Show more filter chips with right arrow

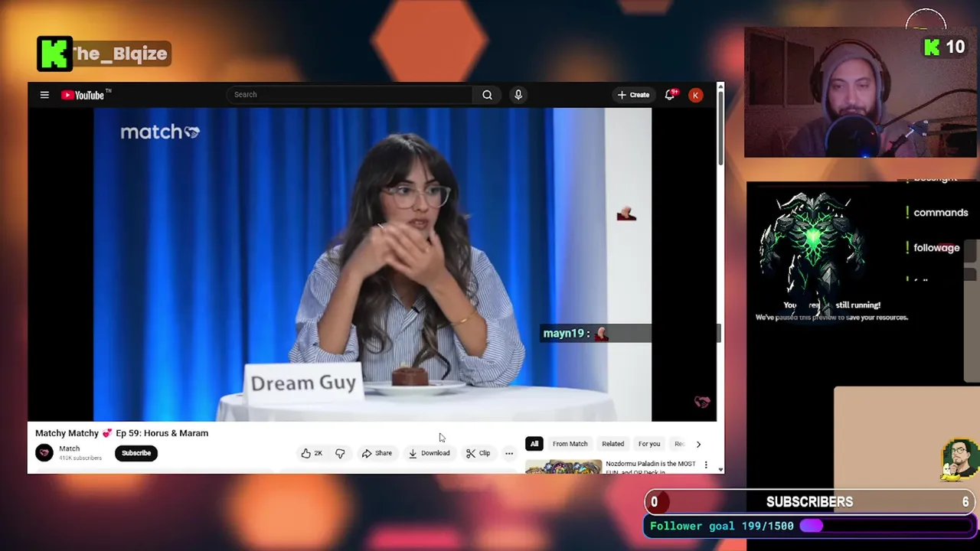pyautogui.click(x=698, y=444)
